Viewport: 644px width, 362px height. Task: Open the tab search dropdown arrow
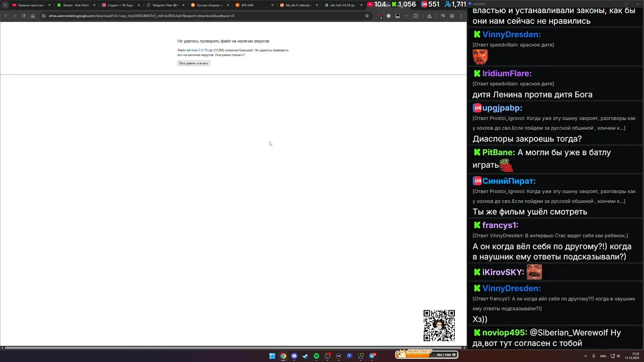pos(5,5)
